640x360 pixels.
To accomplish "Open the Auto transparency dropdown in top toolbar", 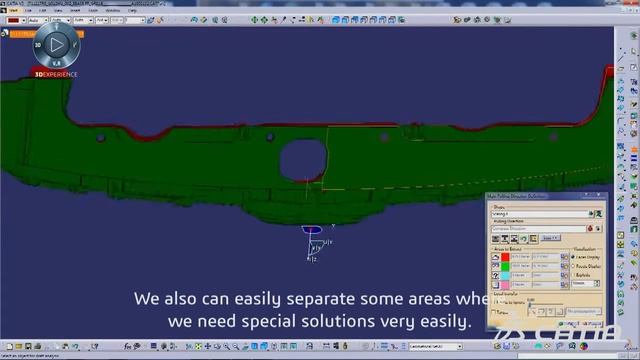I will [x=38, y=20].
